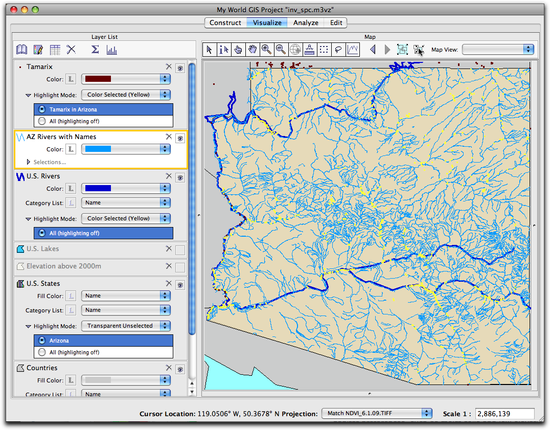Select the profile graph tool
Viewport: 550px width, 430px height.
[x=353, y=49]
